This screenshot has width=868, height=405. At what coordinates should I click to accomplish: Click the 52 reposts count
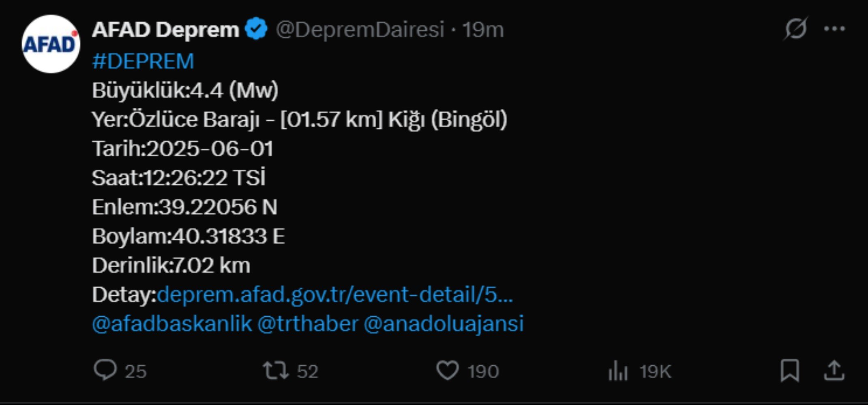point(307,371)
